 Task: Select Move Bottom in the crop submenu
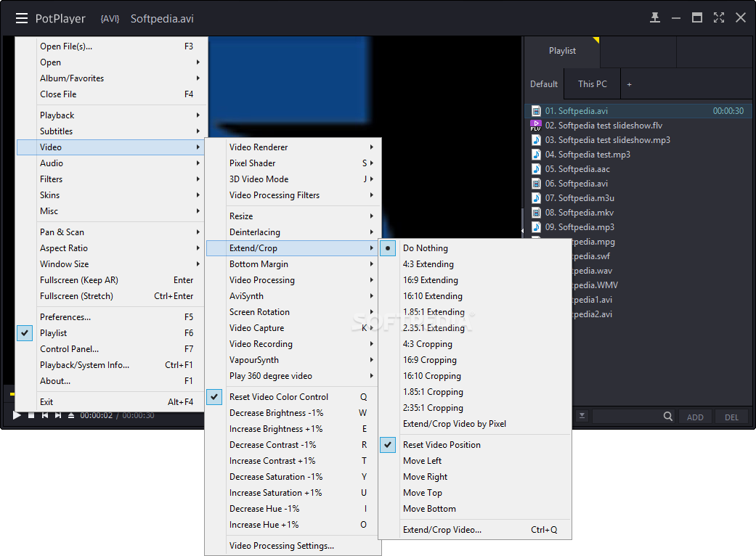click(475, 509)
